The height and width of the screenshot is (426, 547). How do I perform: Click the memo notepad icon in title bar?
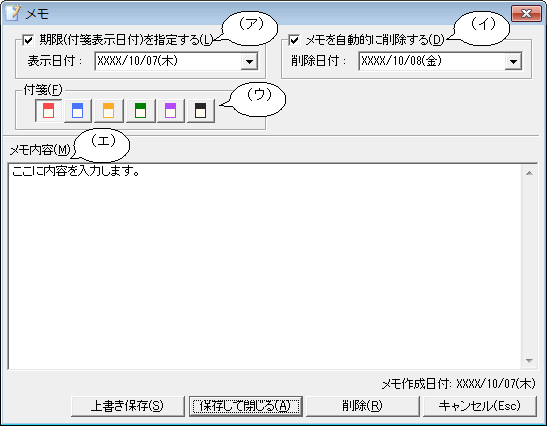(13, 13)
